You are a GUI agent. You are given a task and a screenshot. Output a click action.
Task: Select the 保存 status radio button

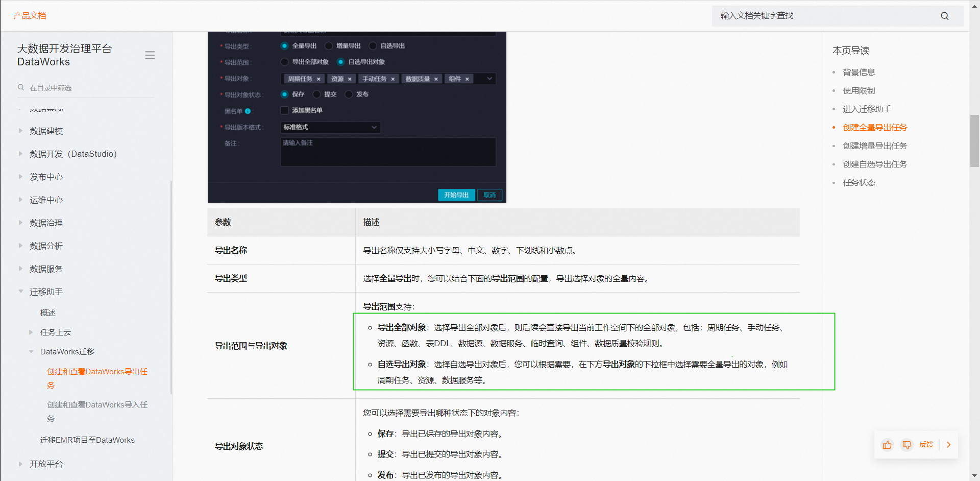tap(284, 94)
